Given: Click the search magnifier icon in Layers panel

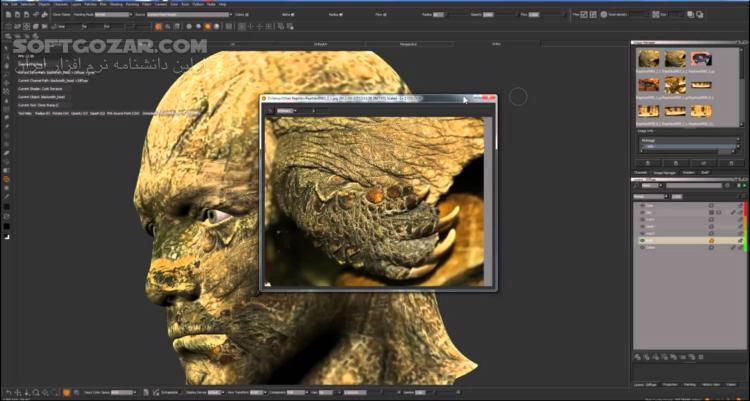Looking at the screenshot, I should (x=638, y=185).
